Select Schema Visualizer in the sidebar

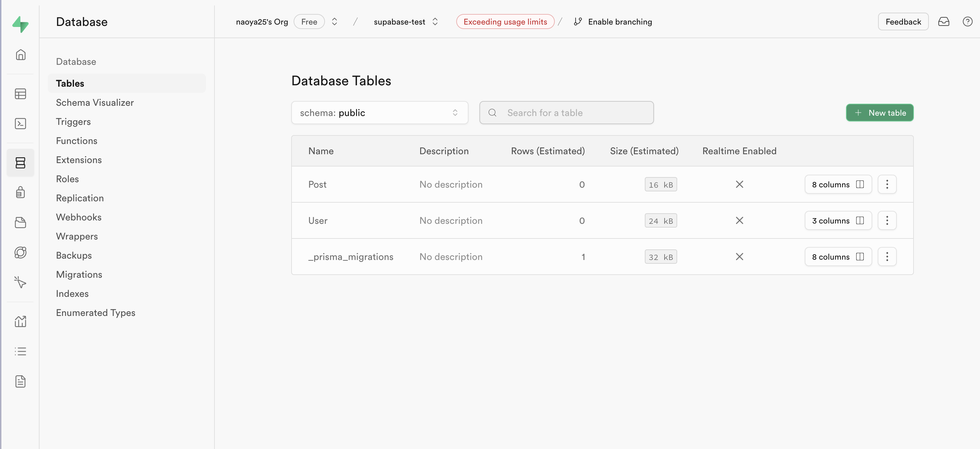[x=95, y=103]
